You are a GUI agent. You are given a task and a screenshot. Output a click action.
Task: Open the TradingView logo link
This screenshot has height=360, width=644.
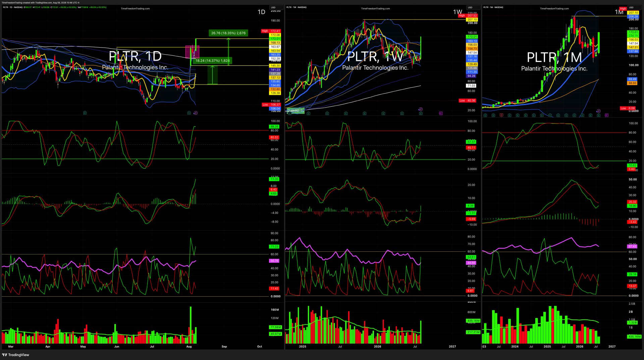pos(16,355)
